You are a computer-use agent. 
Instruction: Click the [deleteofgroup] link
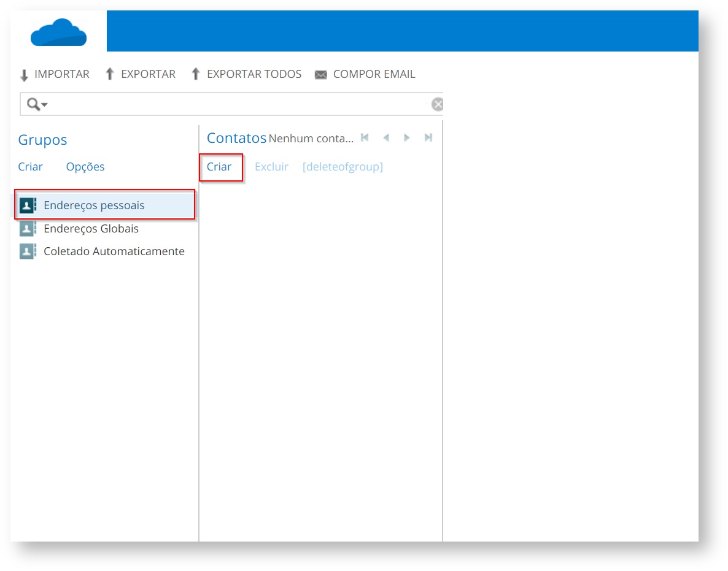coord(343,167)
